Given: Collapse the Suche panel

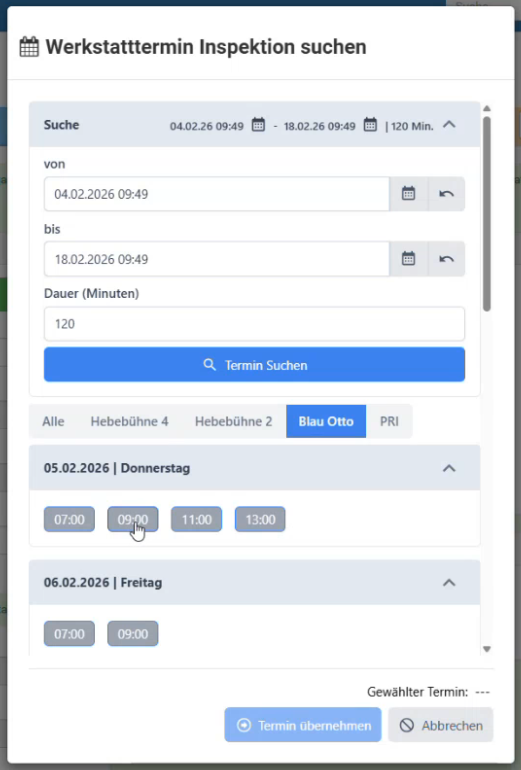Looking at the screenshot, I should tap(449, 125).
